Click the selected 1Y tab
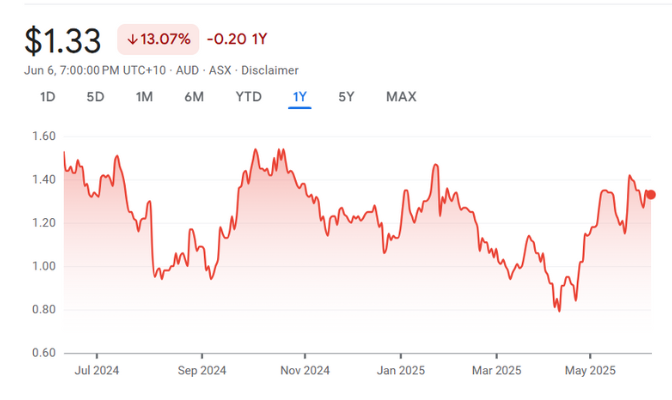 [x=300, y=97]
